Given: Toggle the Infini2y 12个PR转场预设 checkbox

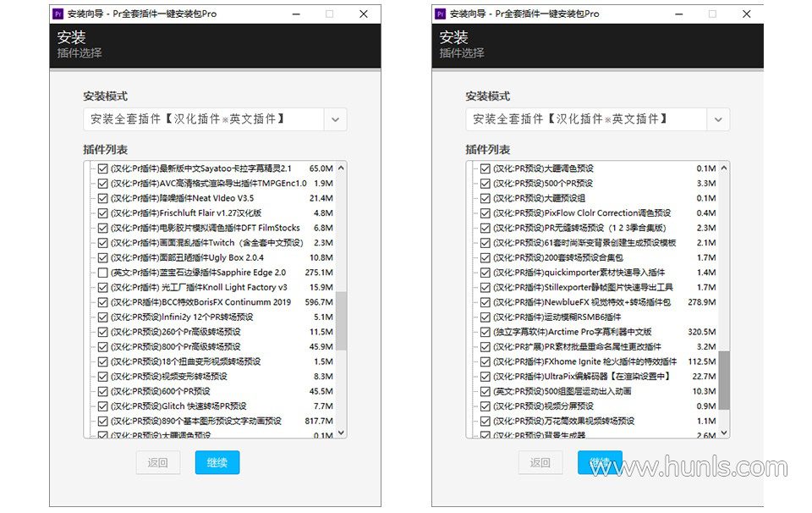Looking at the screenshot, I should (x=102, y=317).
